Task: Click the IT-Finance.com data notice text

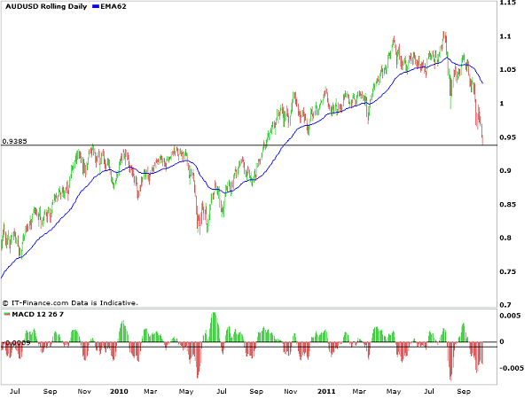Action: 70,302
